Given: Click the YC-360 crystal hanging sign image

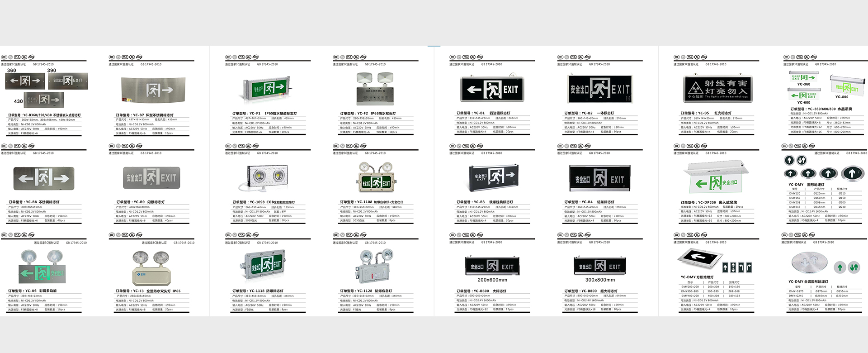Looking at the screenshot, I should tap(804, 77).
